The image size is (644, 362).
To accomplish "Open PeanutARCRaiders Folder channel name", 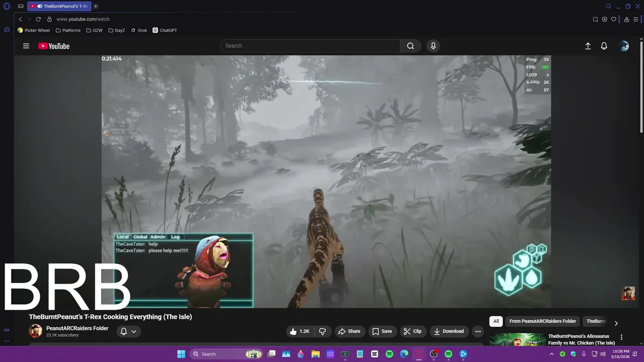I will [x=77, y=328].
